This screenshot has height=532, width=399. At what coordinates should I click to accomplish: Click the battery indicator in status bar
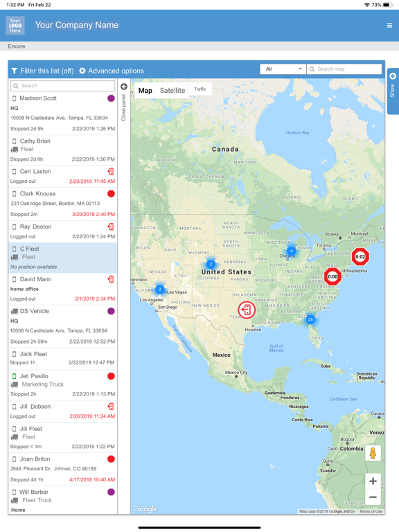click(388, 5)
